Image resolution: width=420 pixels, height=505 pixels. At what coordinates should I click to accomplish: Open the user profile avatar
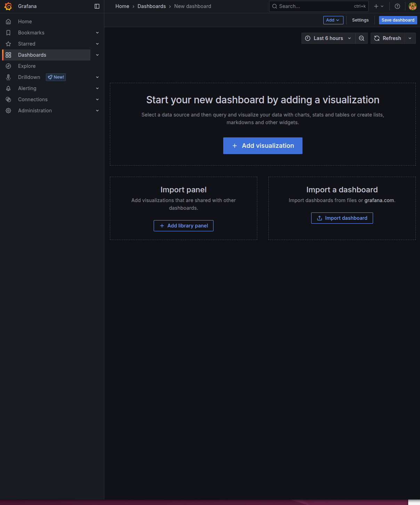point(413,6)
